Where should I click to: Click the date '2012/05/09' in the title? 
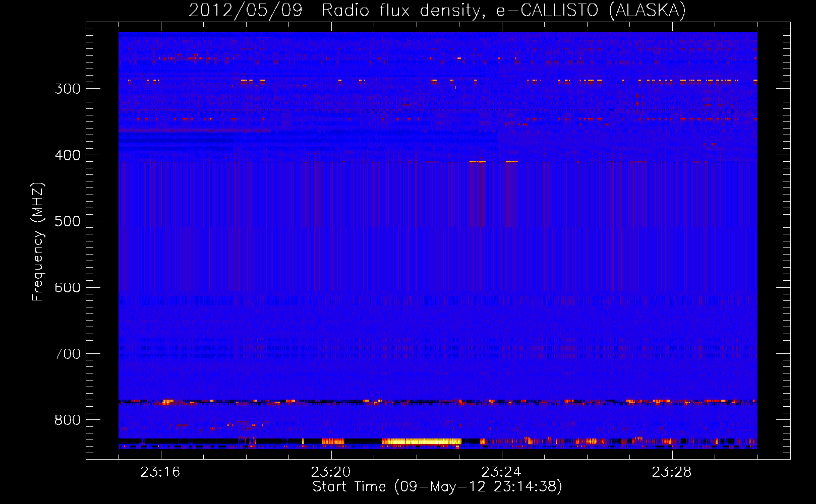[246, 10]
